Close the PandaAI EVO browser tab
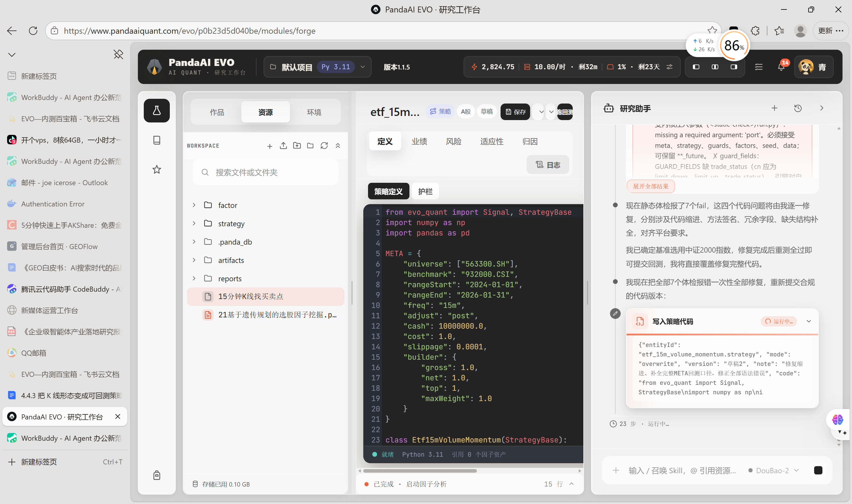 pos(118,417)
